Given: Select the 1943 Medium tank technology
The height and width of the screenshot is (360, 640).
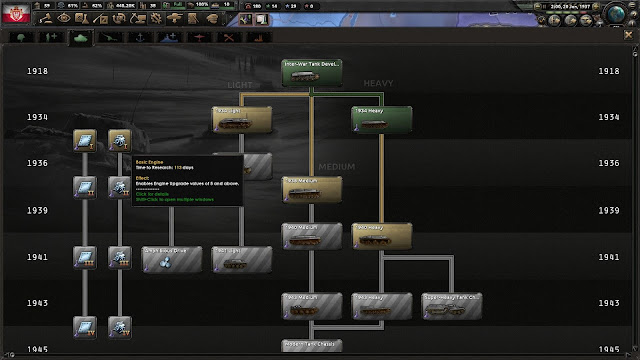Looking at the screenshot, I should click(x=312, y=306).
